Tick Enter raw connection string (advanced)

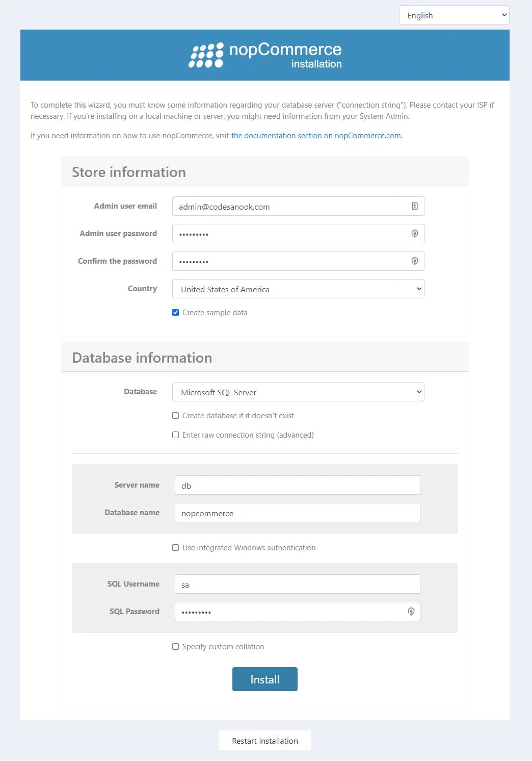point(175,435)
